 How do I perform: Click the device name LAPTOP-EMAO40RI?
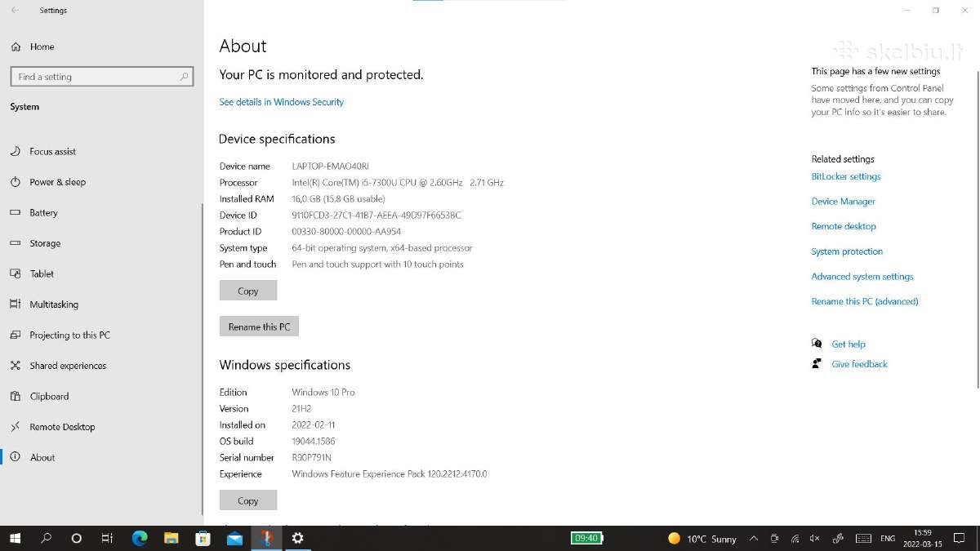(x=330, y=167)
